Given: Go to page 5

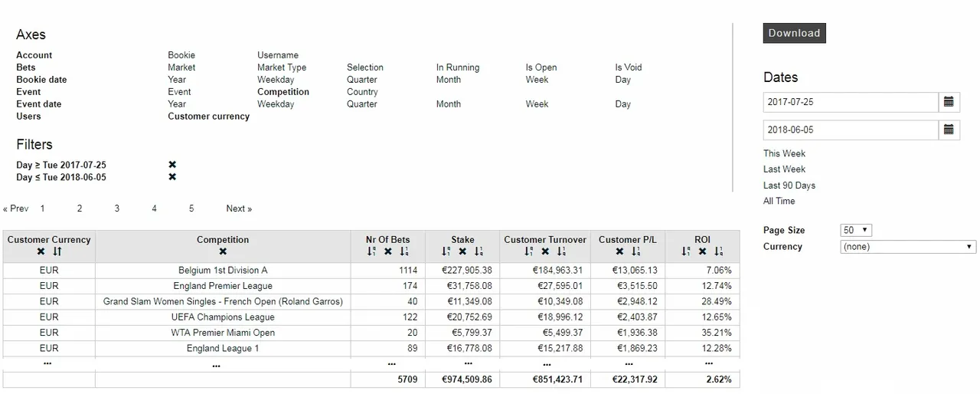Looking at the screenshot, I should [x=191, y=208].
